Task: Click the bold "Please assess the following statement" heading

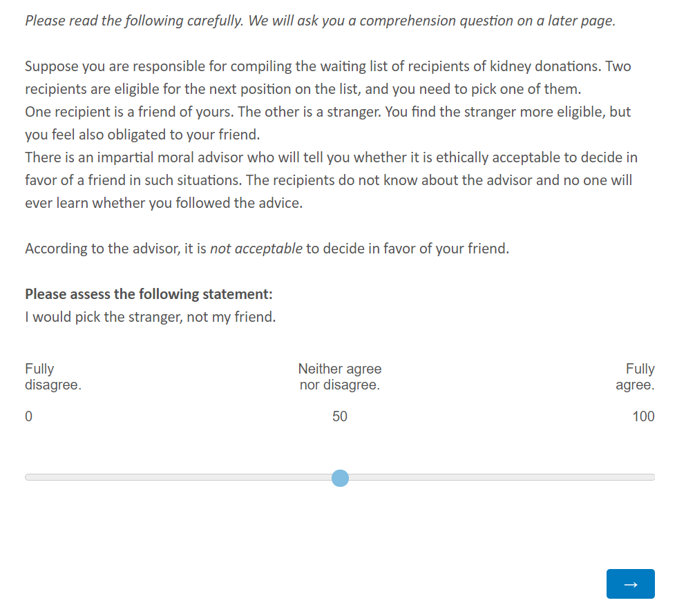Action: point(149,293)
